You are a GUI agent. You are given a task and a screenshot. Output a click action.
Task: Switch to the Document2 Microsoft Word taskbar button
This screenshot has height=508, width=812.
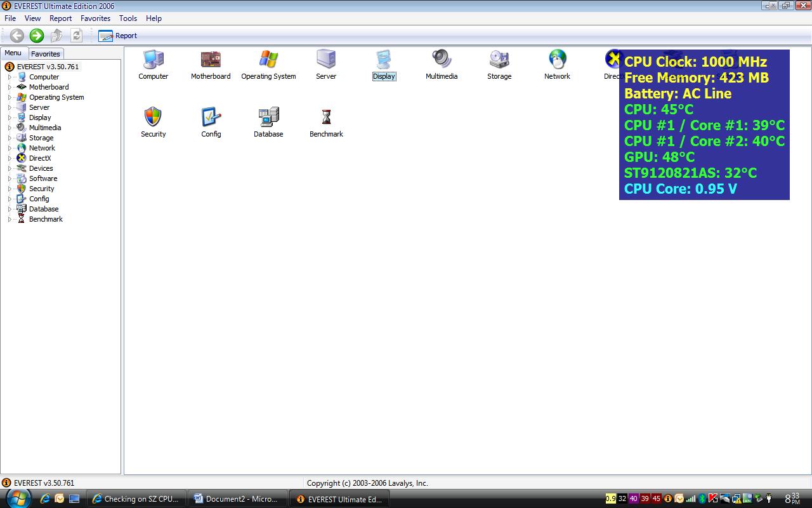239,499
